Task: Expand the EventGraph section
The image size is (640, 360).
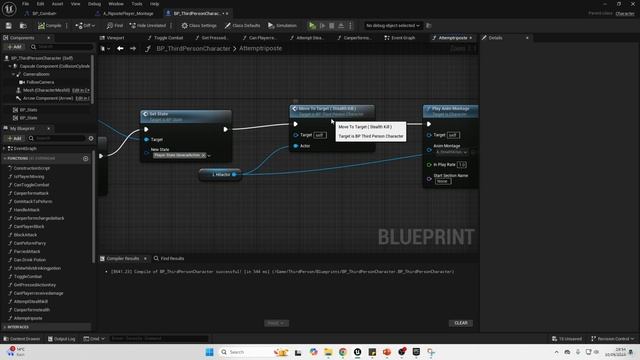Action: (x=4, y=149)
